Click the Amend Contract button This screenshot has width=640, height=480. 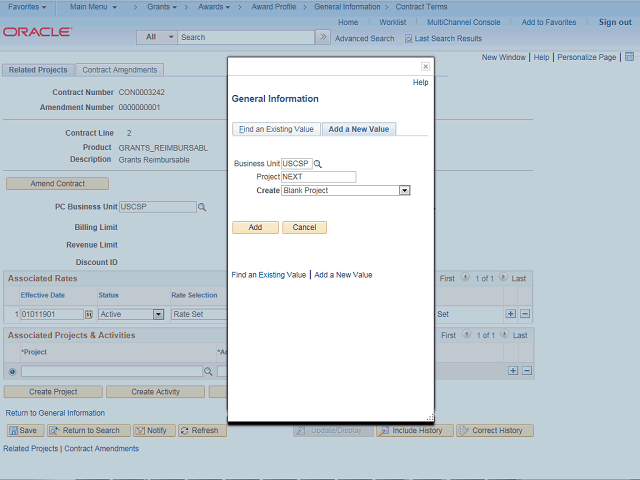click(58, 184)
